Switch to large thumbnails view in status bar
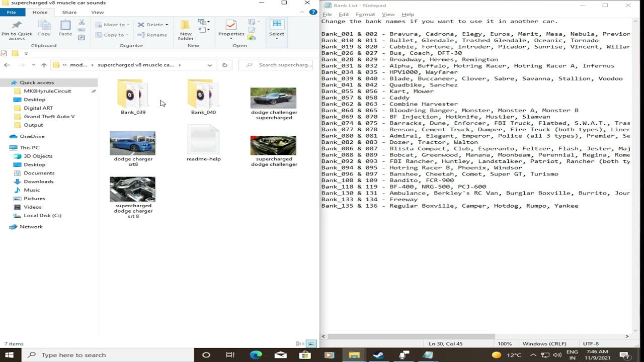The width and height of the screenshot is (644, 362). (311, 344)
